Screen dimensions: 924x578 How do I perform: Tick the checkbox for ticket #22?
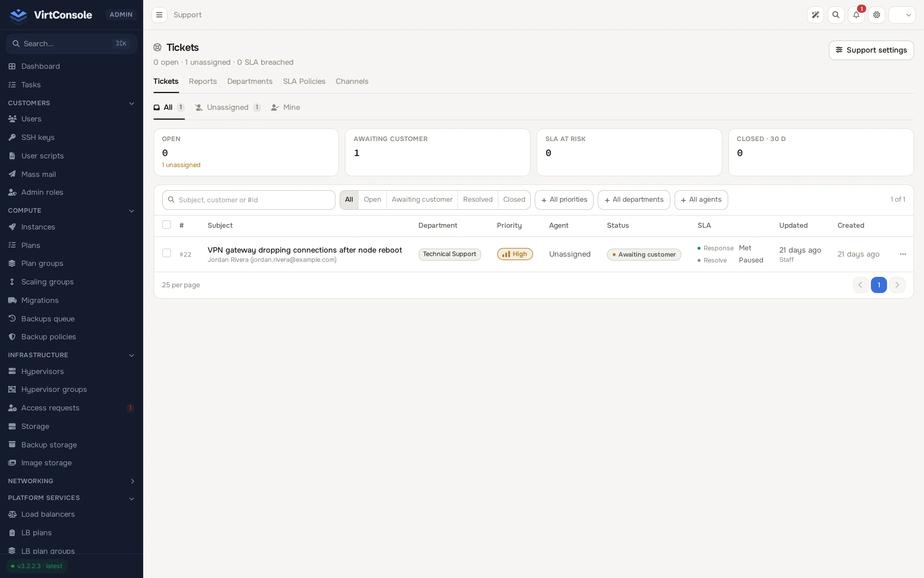[x=167, y=253]
